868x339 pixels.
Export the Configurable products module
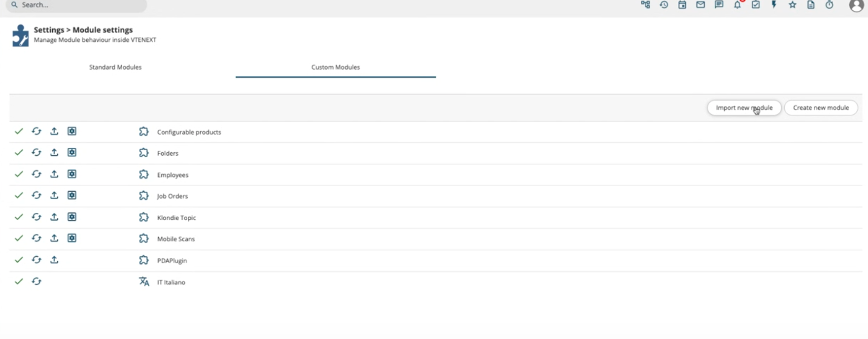pos(54,131)
